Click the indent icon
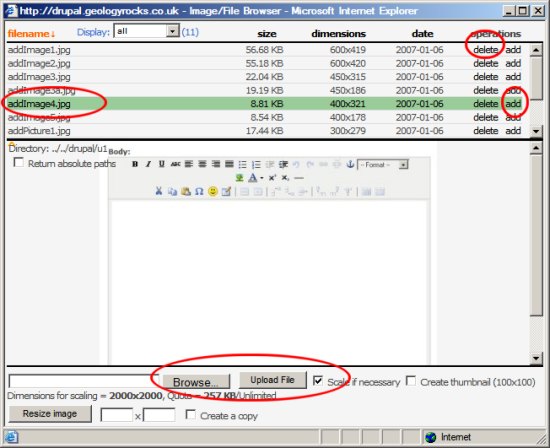 pyautogui.click(x=283, y=164)
